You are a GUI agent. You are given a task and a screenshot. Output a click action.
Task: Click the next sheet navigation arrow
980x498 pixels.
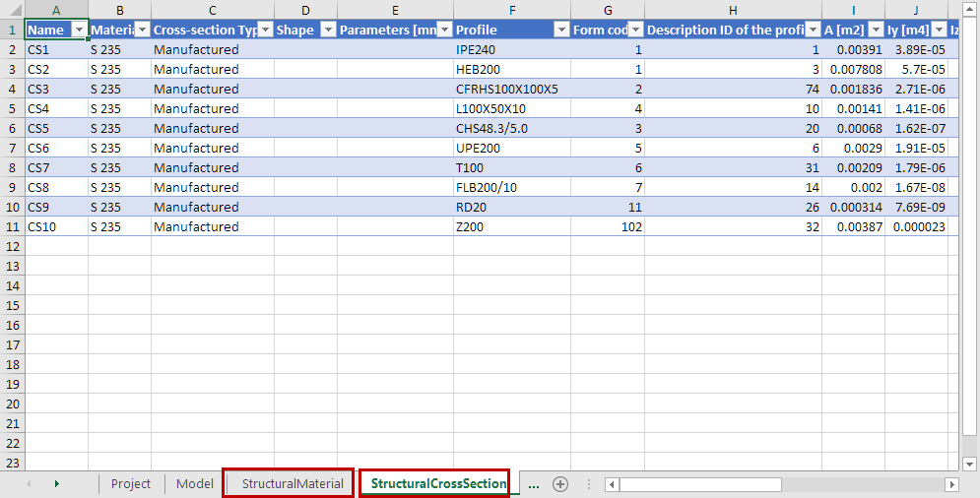pyautogui.click(x=56, y=483)
